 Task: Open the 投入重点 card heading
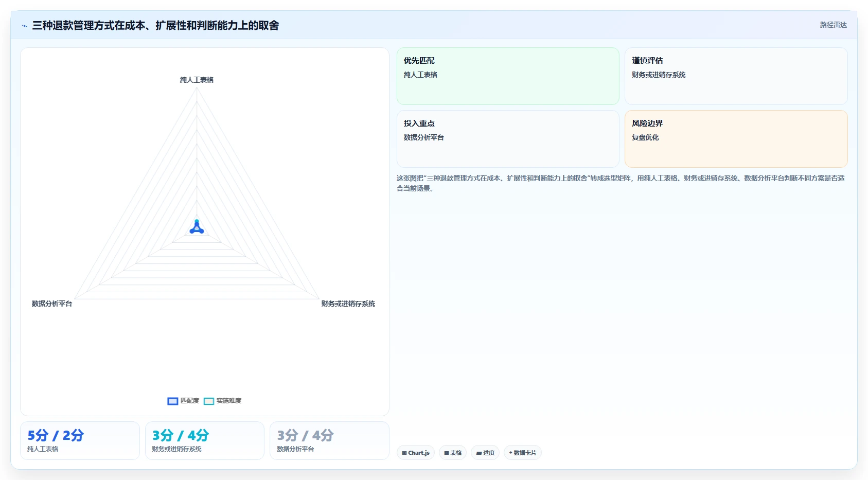[419, 123]
